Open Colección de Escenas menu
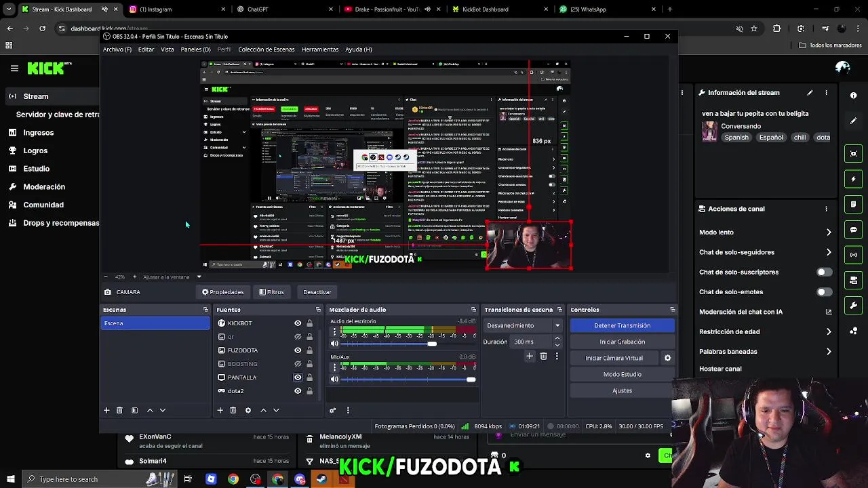The height and width of the screenshot is (488, 868). (x=267, y=49)
